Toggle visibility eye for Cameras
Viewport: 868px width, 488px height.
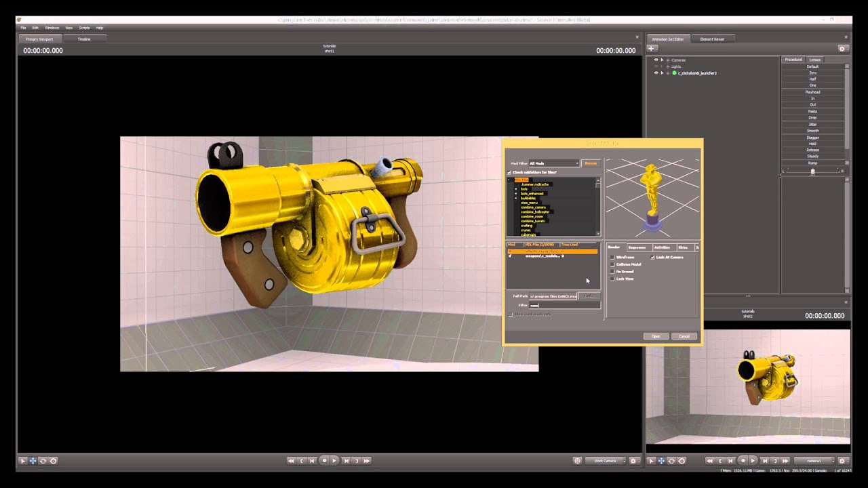[x=656, y=60]
